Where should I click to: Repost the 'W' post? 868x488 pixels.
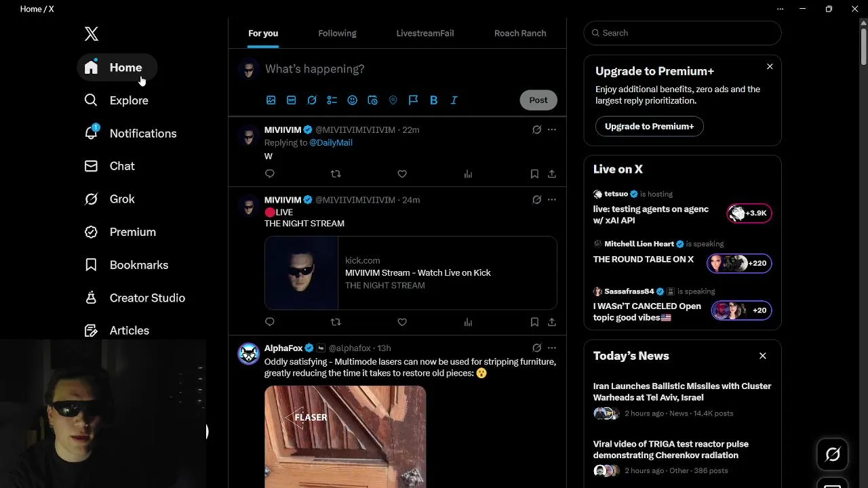click(336, 174)
